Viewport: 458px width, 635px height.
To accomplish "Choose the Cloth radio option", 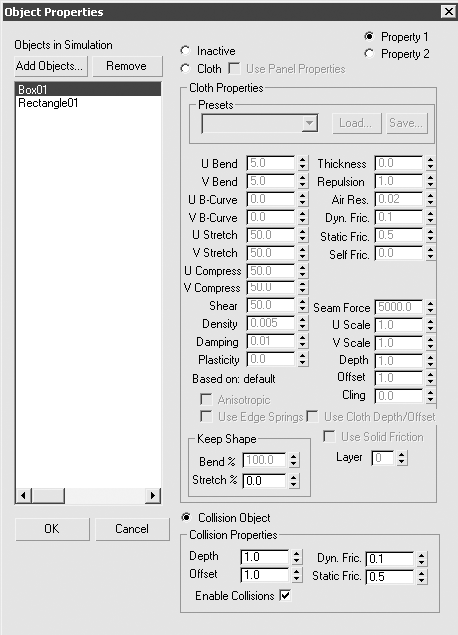I will pyautogui.click(x=185, y=68).
